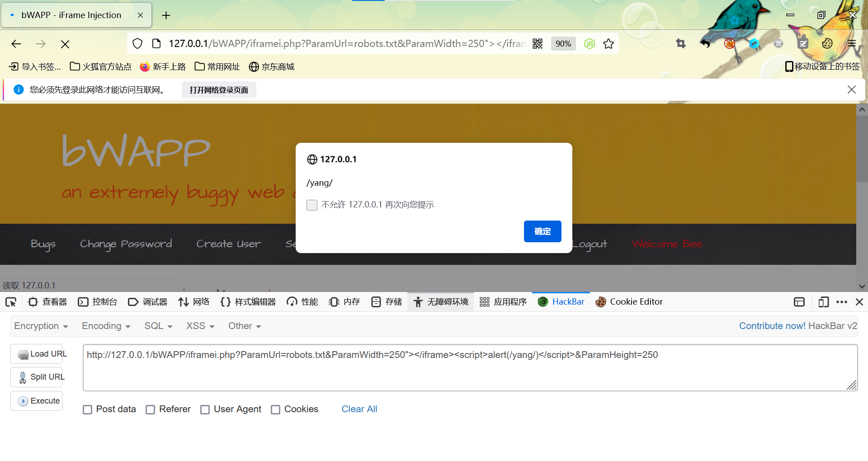Open the Change Password page link
Image resolution: width=868 pixels, height=461 pixels.
pyautogui.click(x=126, y=244)
